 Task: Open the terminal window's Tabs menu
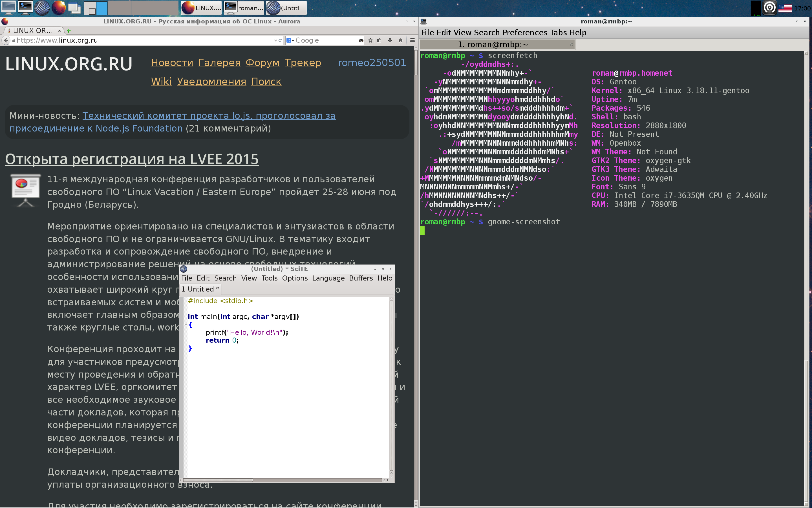pyautogui.click(x=558, y=32)
